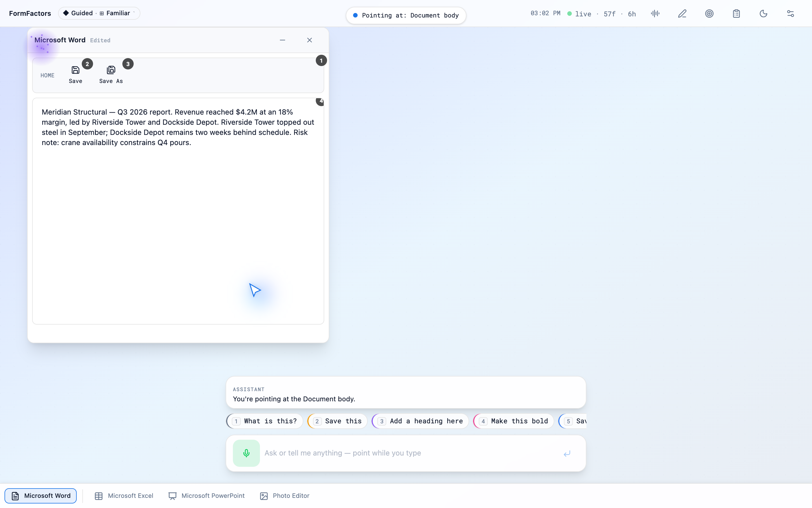Select Microsoft Word in the bottom dock

41,496
